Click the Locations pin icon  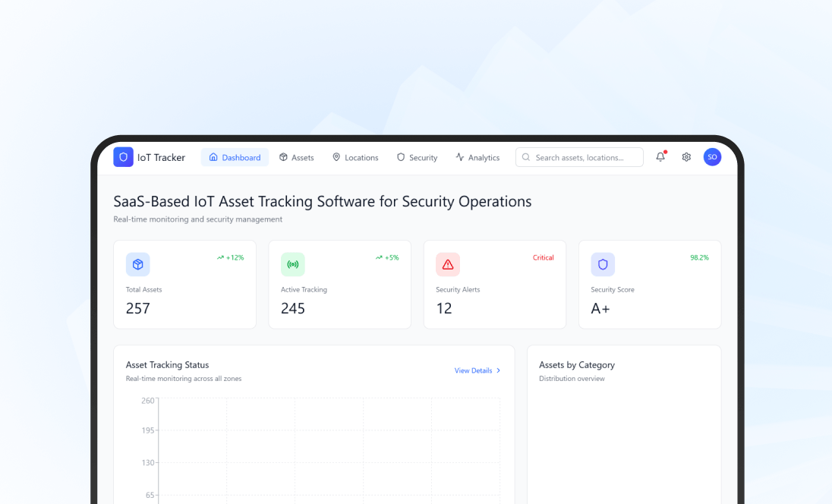[x=336, y=157]
